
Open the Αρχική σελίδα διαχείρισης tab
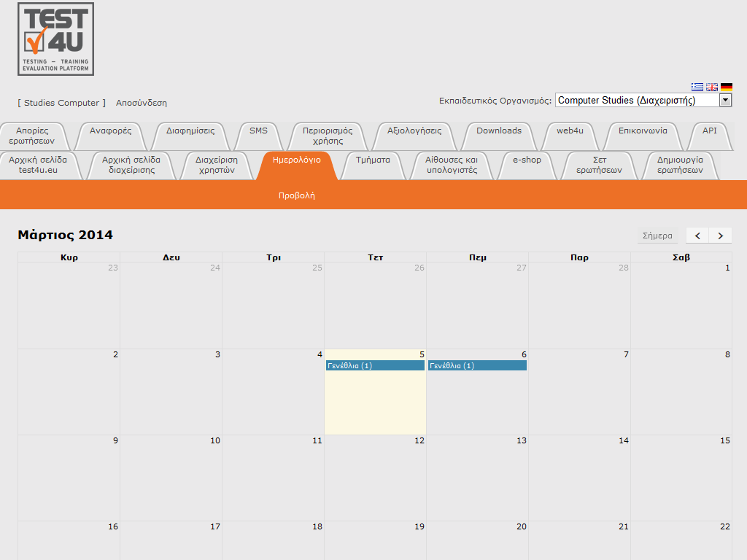(x=131, y=165)
